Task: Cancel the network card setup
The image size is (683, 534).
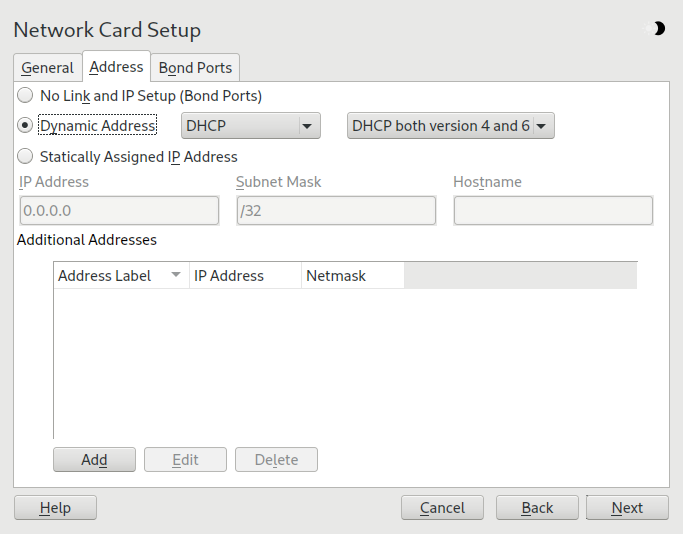Action: pos(442,508)
